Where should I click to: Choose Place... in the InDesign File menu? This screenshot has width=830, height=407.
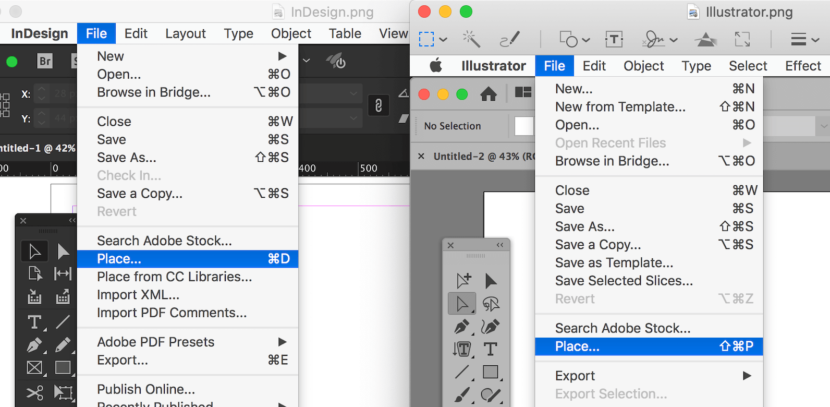point(188,259)
